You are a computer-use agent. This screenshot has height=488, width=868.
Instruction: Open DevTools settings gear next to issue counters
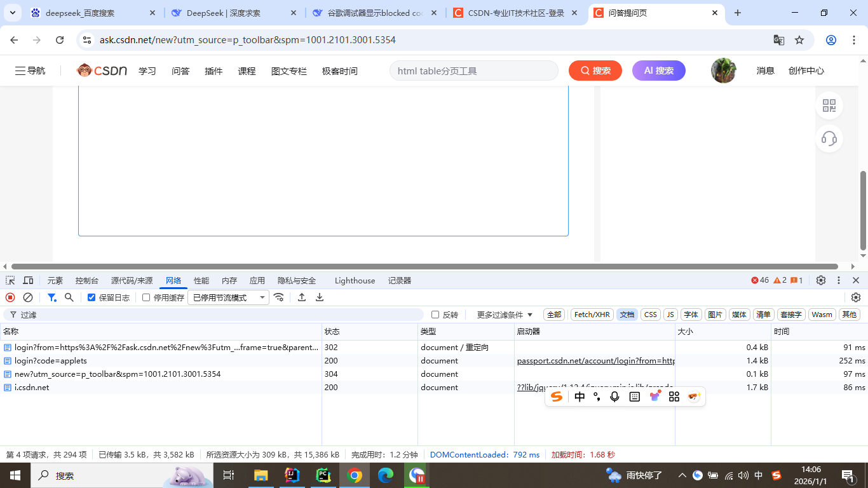click(x=821, y=280)
